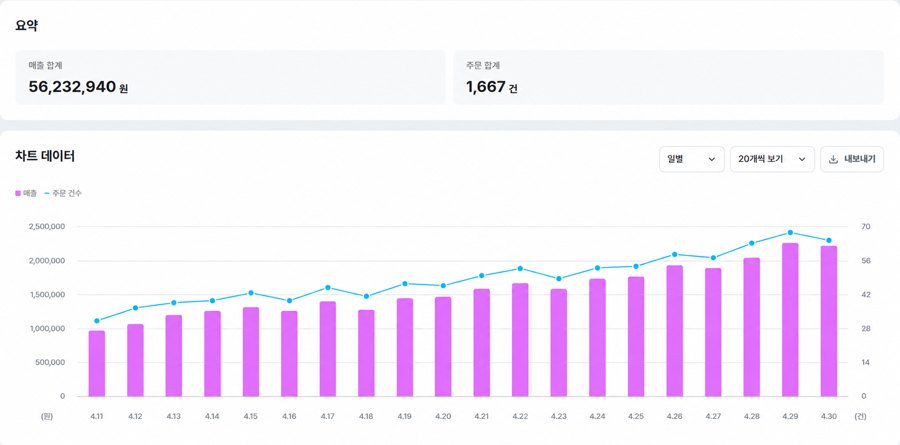Click the 4.11 sales bar
900x445 pixels.
96,363
